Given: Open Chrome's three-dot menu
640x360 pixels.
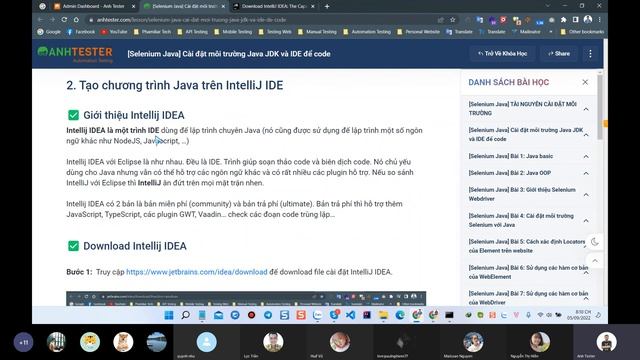Looking at the screenshot, I should (600, 20).
